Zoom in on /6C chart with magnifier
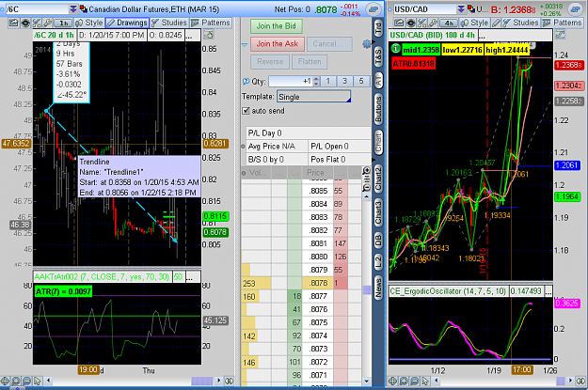 pyautogui.click(x=15, y=381)
